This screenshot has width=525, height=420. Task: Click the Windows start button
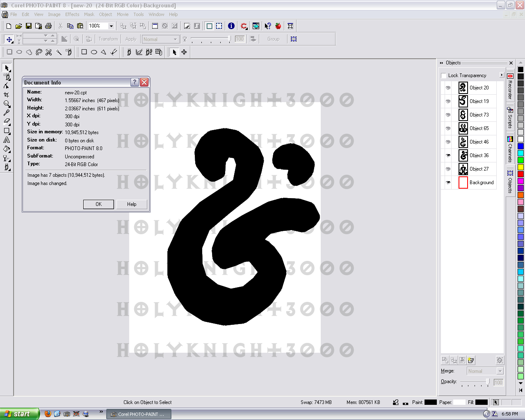[x=20, y=414]
